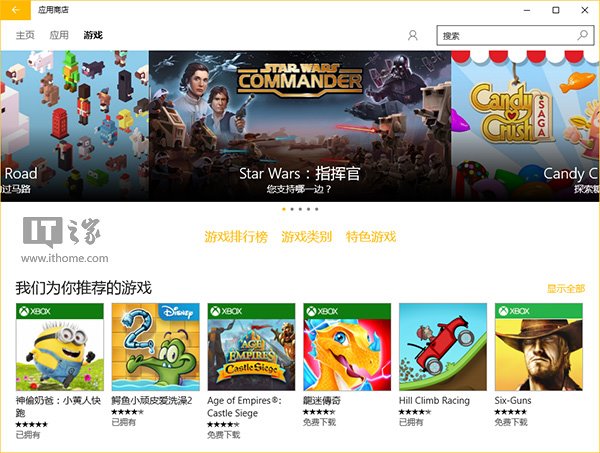Viewport: 600px width, 453px height.
Task: Select the 游戏 tab
Action: click(93, 35)
